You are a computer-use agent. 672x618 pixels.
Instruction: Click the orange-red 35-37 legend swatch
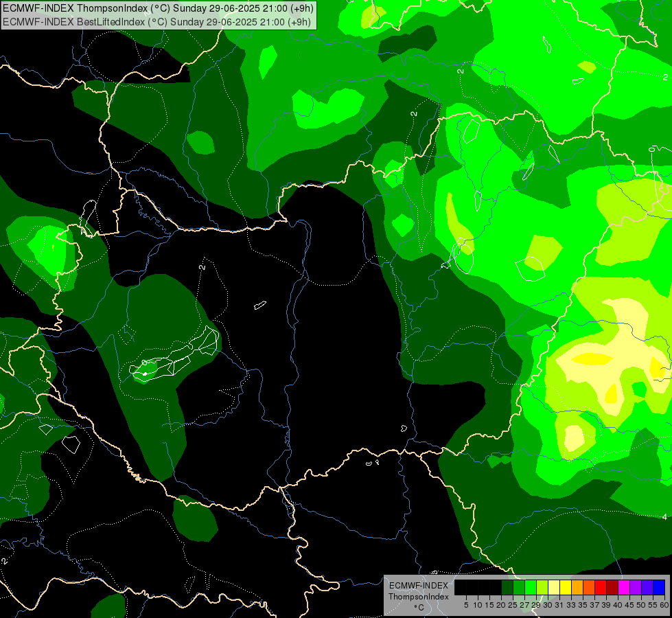[589, 588]
